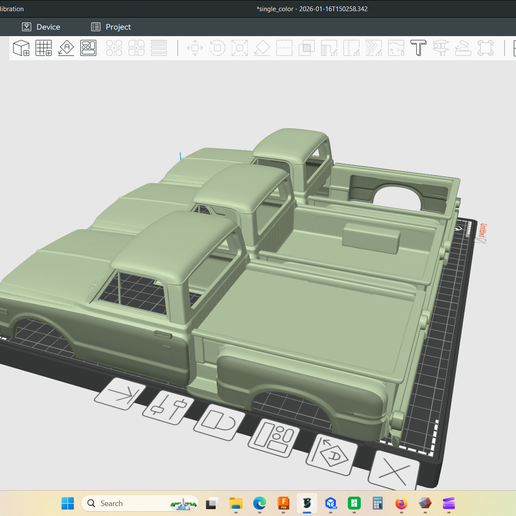Click the Add model cube icon
The width and height of the screenshot is (516, 516).
click(x=21, y=48)
